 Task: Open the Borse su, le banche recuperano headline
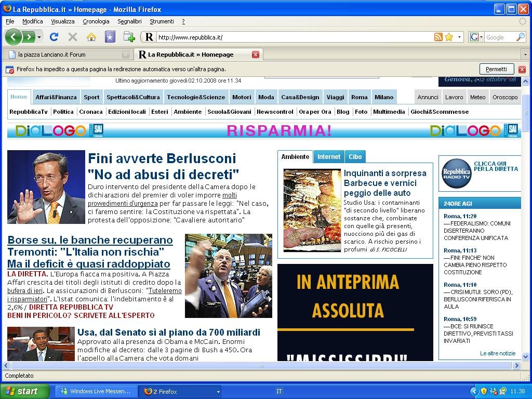pos(90,252)
